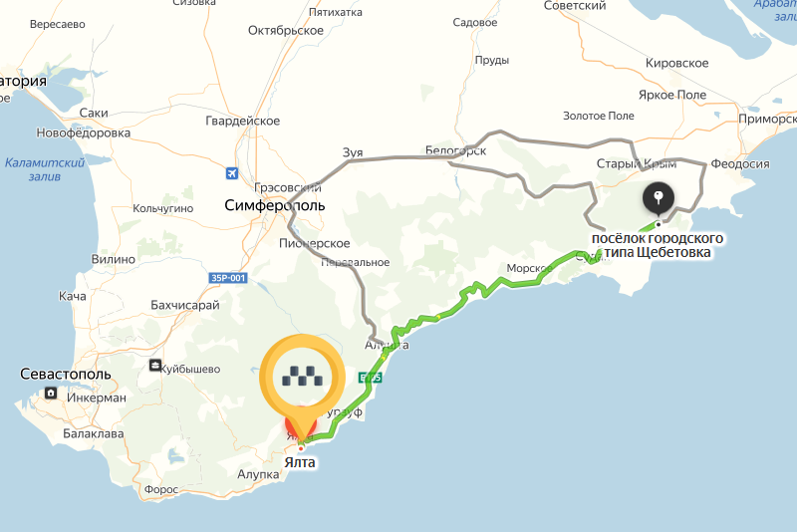Click the red start point at Ялта
This screenshot has height=532, width=797.
301,448
